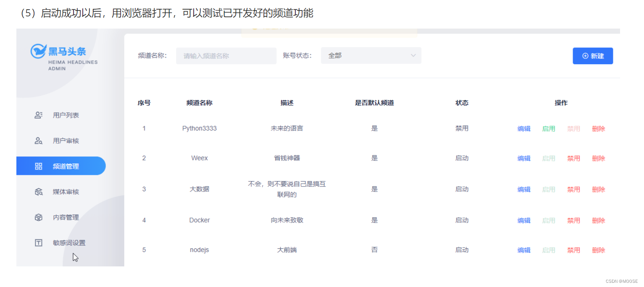Click 启用 in the Weex row
The image size is (644, 287).
point(549,158)
